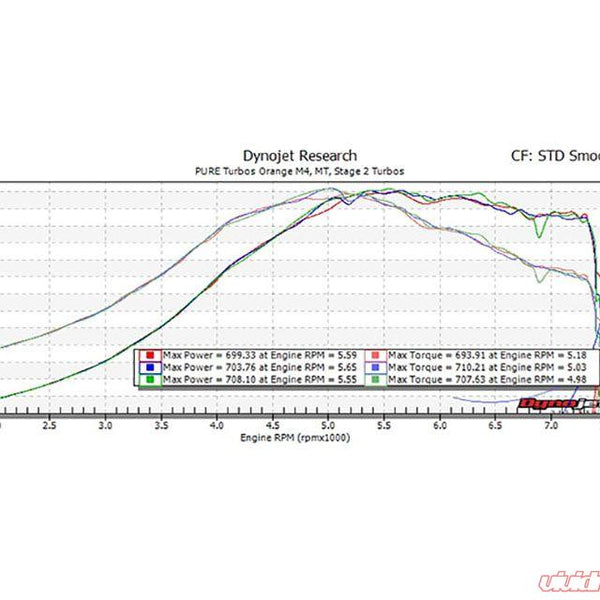Click the 5.0 tick label on the RPM axis
Image resolution: width=600 pixels, height=600 pixels.
point(328,426)
